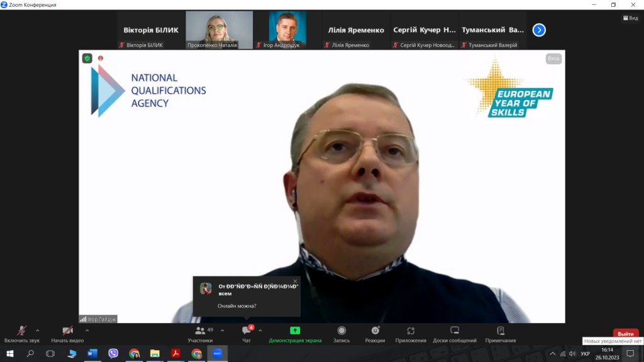
Task: Click the red Выйти leave button
Action: click(625, 334)
